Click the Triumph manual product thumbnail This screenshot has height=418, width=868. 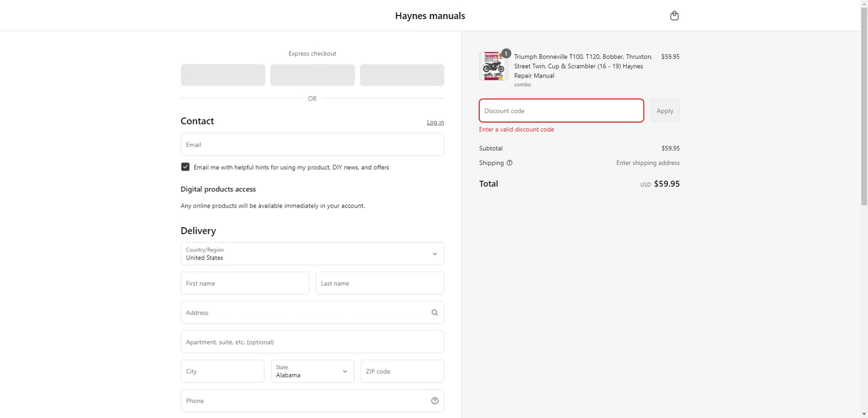click(494, 66)
